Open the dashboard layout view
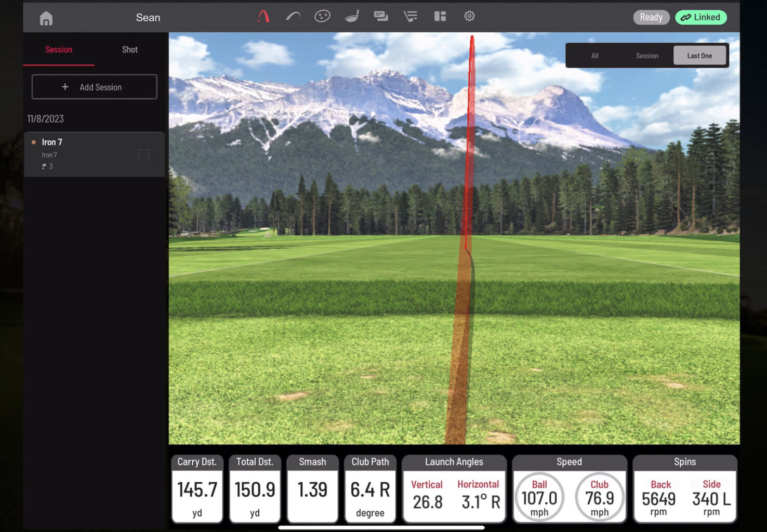Image resolution: width=767 pixels, height=532 pixels. pos(440,17)
